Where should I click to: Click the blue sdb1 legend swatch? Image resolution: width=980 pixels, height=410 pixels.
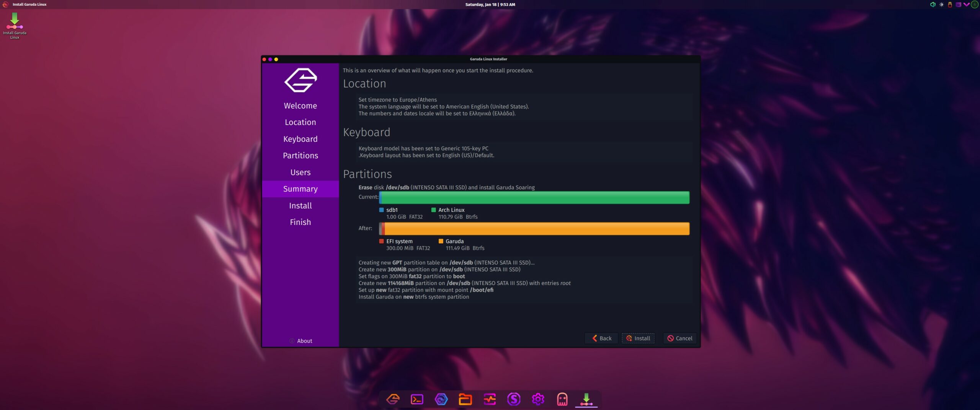click(x=381, y=210)
